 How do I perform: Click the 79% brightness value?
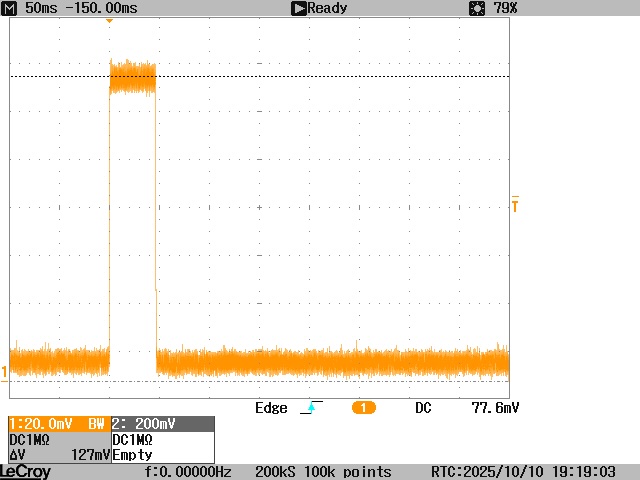[505, 8]
